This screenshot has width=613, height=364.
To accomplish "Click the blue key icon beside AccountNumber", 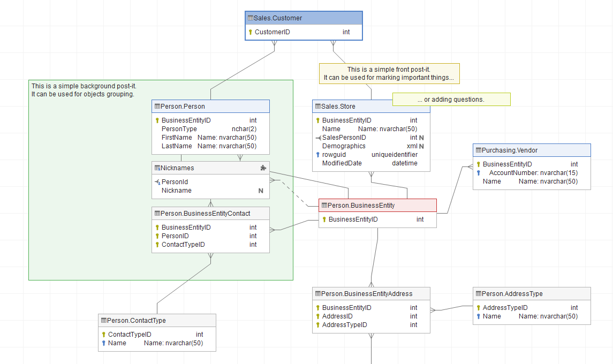I will (x=478, y=173).
